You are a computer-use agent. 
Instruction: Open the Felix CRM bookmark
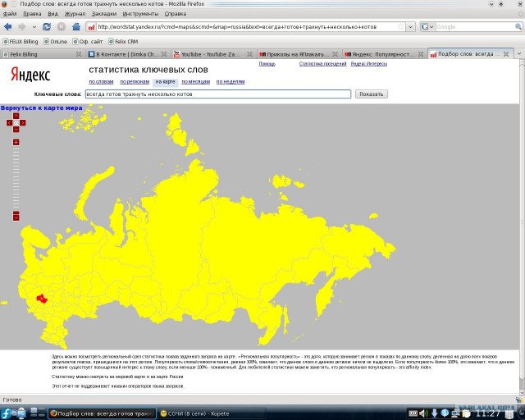[x=123, y=42]
